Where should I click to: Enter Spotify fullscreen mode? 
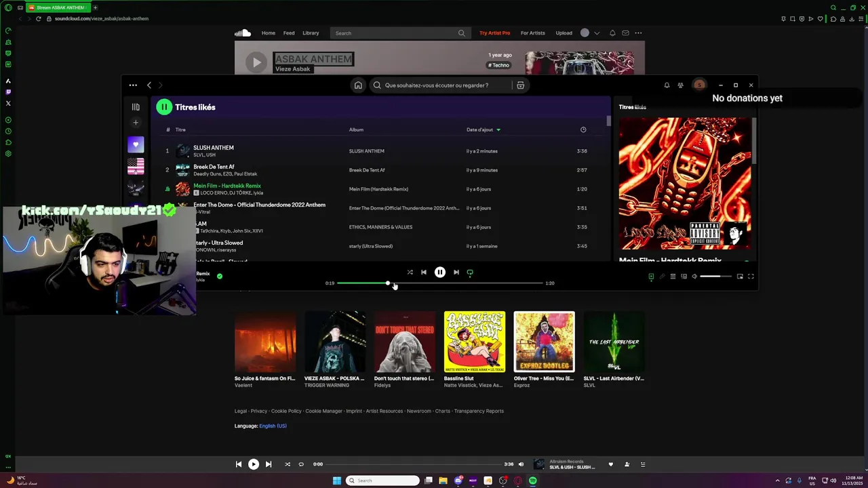click(751, 277)
